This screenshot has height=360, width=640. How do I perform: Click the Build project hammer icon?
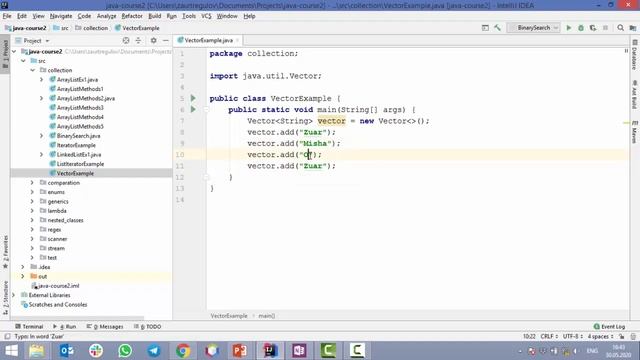(498, 28)
